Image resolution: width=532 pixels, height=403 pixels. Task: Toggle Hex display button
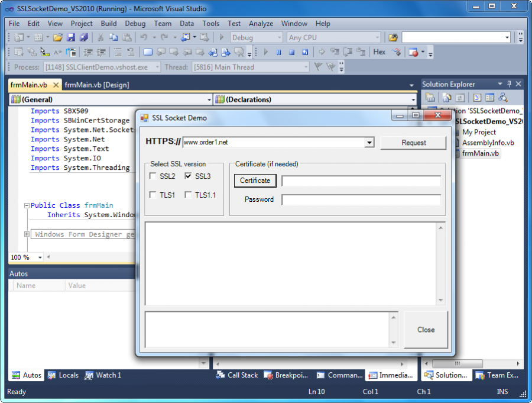point(379,52)
